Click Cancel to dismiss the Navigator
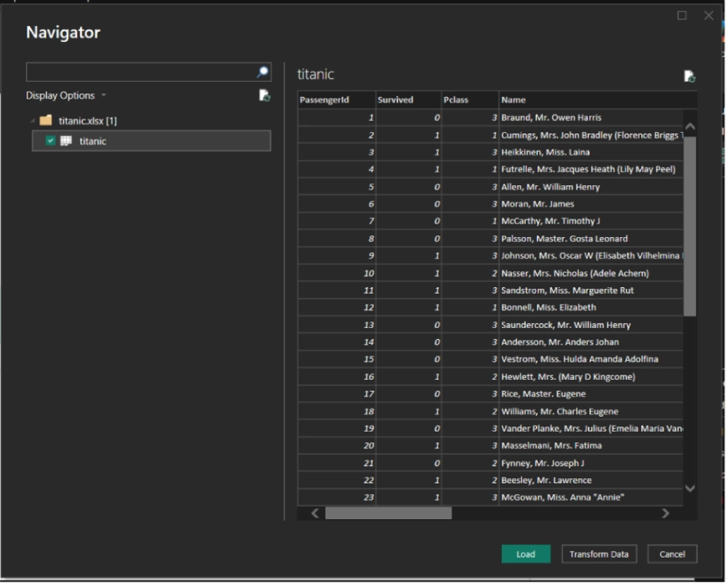Screen dimensions: 728x586 click(x=672, y=553)
